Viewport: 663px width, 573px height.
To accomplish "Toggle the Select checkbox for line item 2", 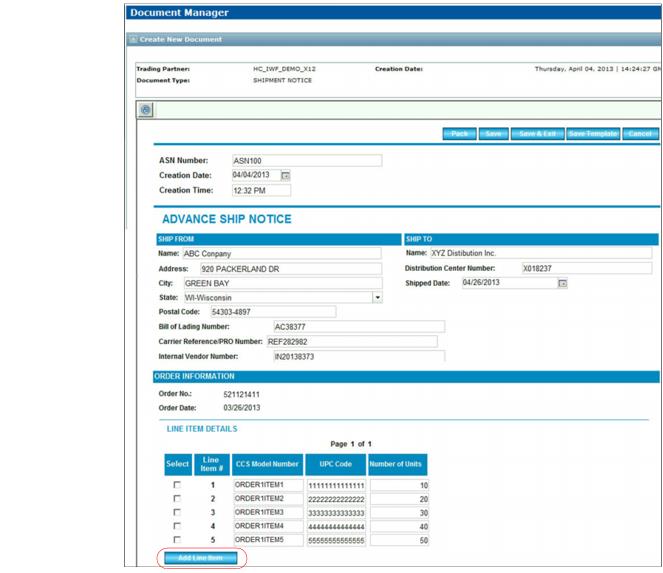I will (x=178, y=498).
